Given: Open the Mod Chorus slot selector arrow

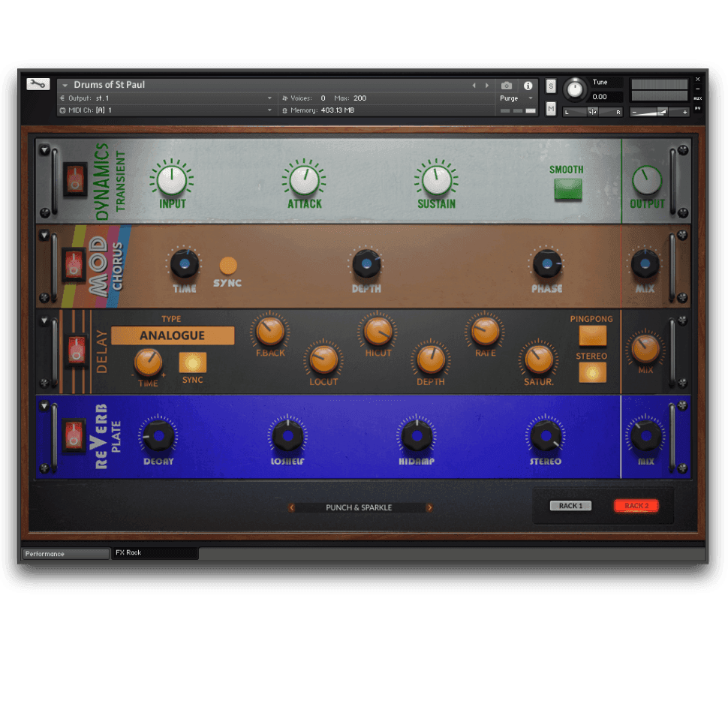Looking at the screenshot, I should point(44,236).
